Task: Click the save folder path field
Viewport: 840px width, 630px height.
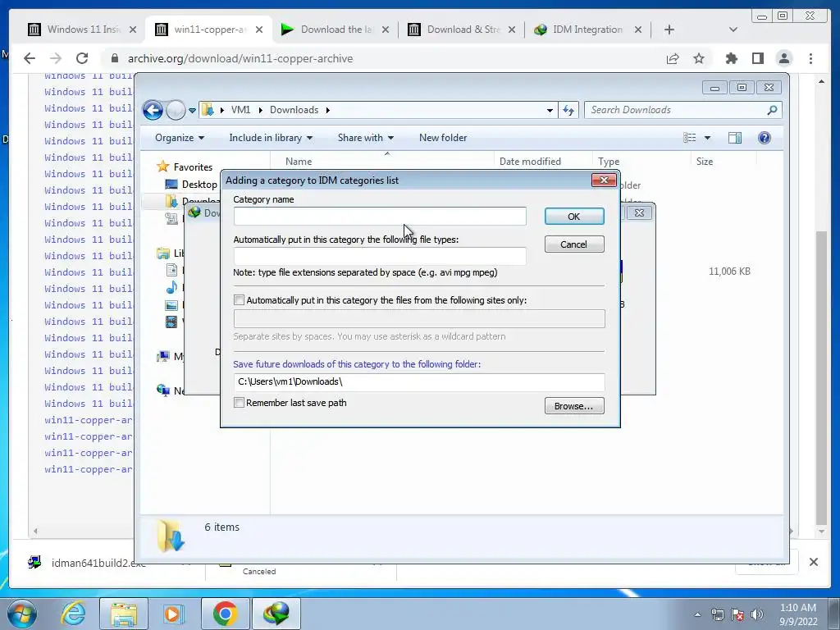Action: click(x=419, y=382)
